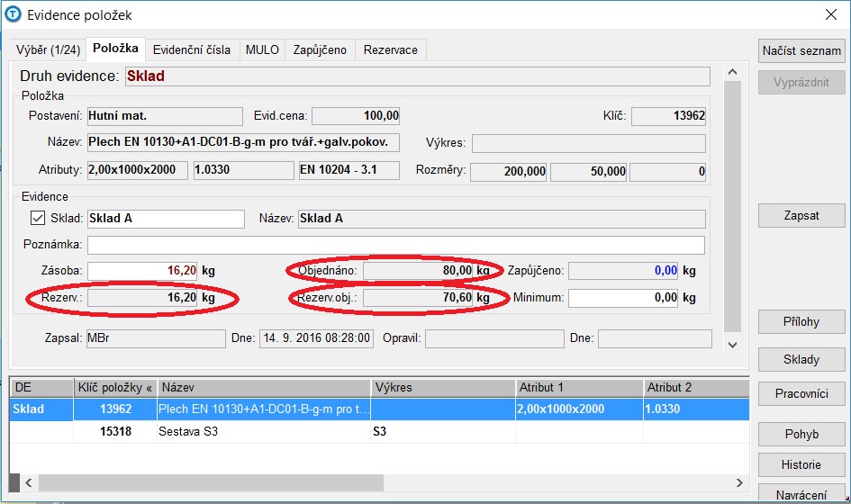Viewport: 851px width, 504px height.
Task: Click the Název field with Plech EN 10130
Action: 243,143
